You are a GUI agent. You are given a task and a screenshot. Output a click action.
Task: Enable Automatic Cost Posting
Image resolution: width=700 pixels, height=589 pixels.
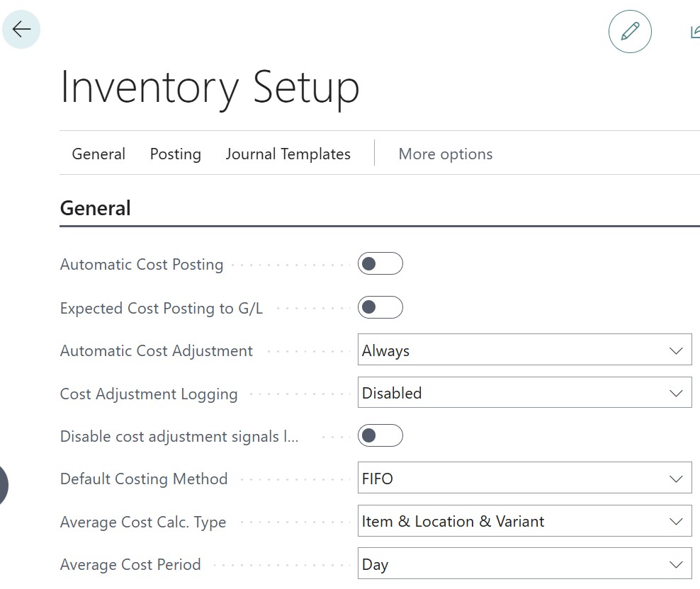[380, 263]
